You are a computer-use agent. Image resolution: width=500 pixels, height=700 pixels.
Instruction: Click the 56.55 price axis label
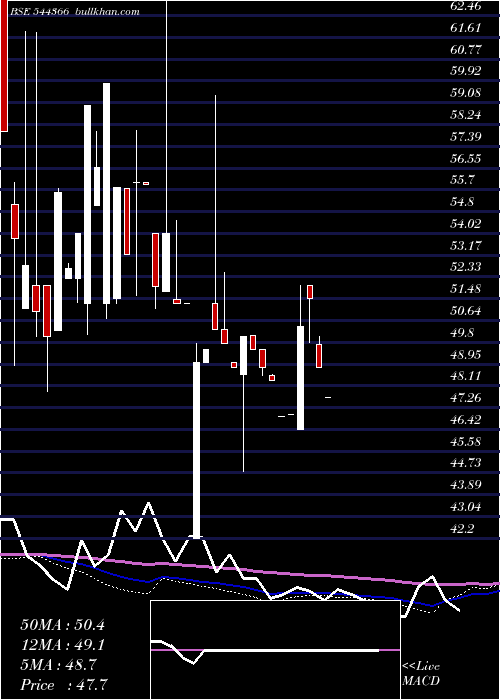(x=465, y=158)
